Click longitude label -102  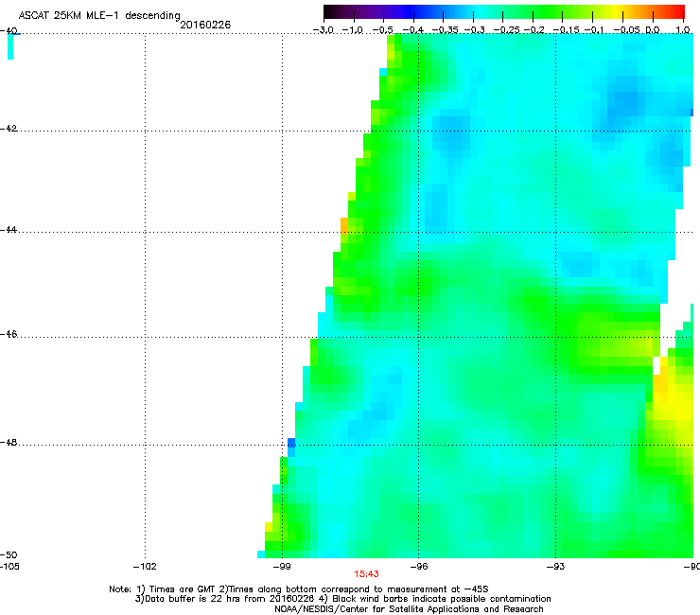145,567
